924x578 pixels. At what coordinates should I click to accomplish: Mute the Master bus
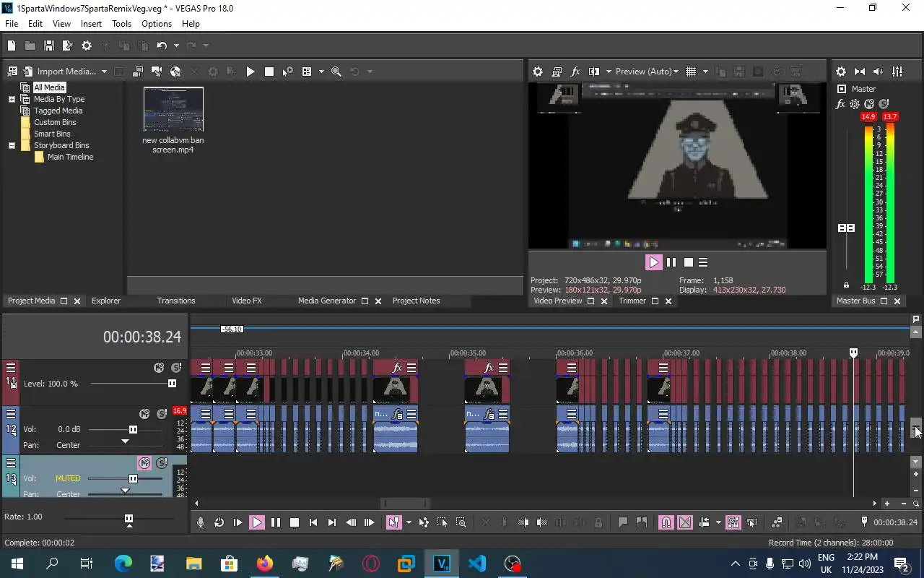(869, 104)
